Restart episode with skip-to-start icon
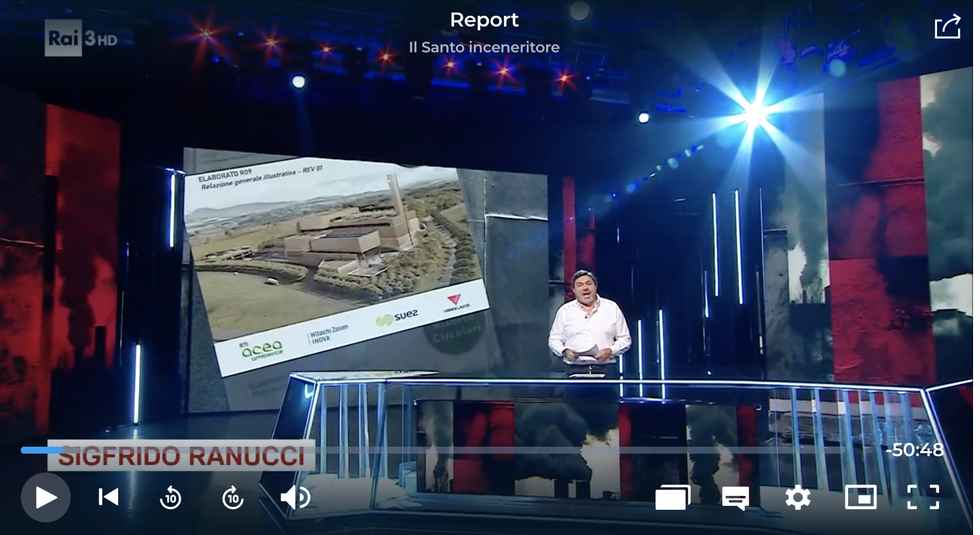 pyautogui.click(x=108, y=497)
